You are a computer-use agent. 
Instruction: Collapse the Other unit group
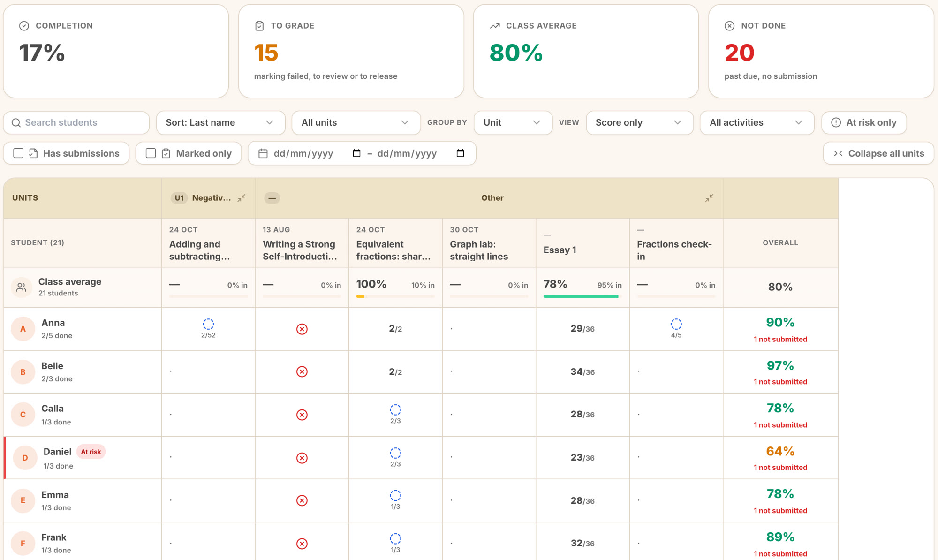709,198
